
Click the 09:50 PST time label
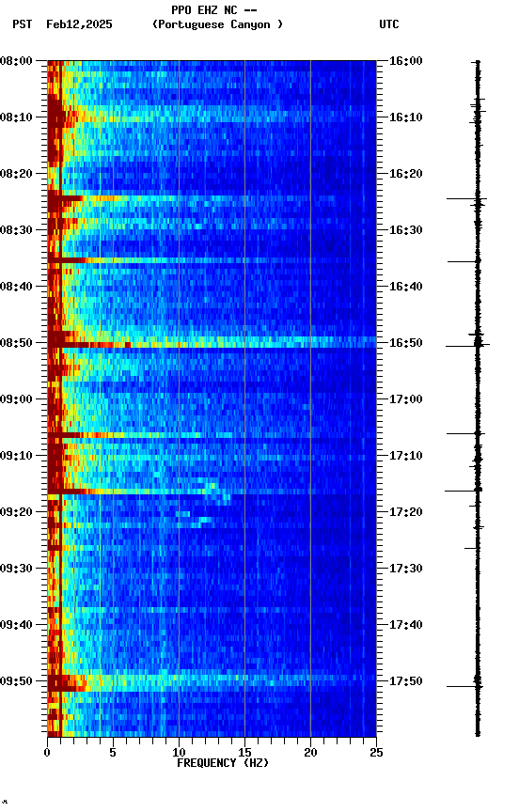point(16,681)
